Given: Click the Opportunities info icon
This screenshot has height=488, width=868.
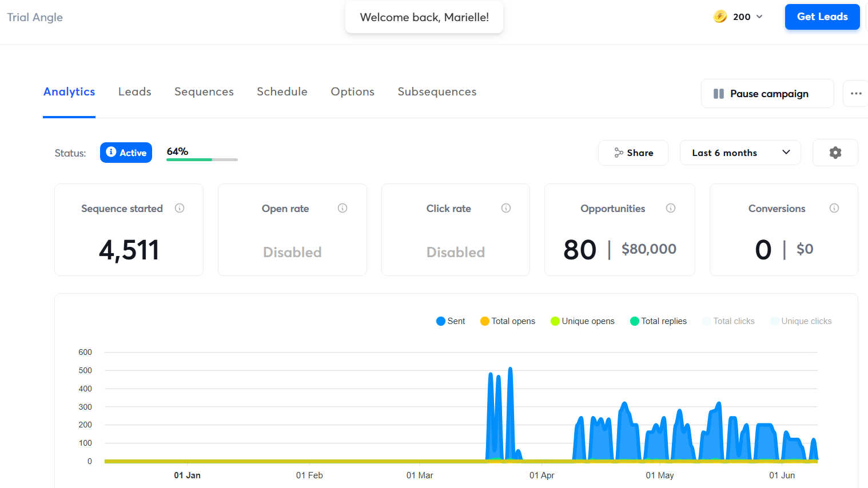Looking at the screenshot, I should [671, 208].
